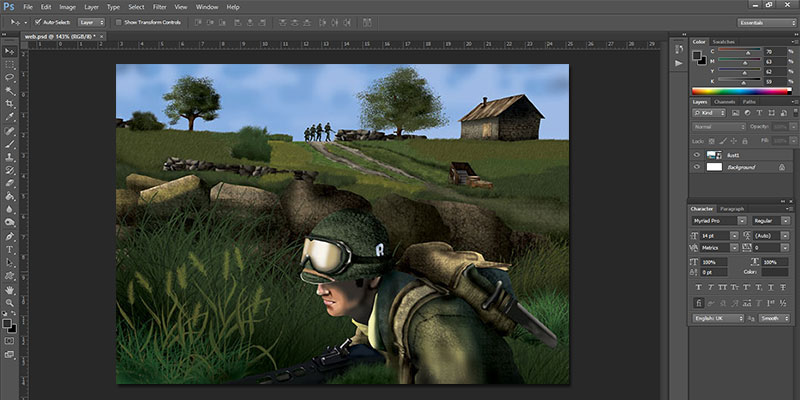The height and width of the screenshot is (400, 800).
Task: Select the Healing Brush tool
Action: (10, 131)
